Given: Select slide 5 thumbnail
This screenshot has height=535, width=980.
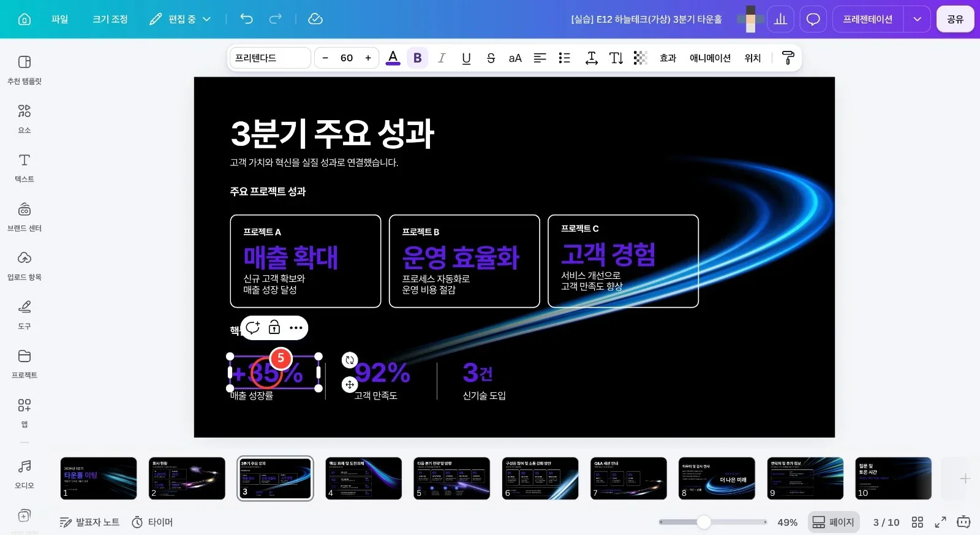Looking at the screenshot, I should point(451,478).
